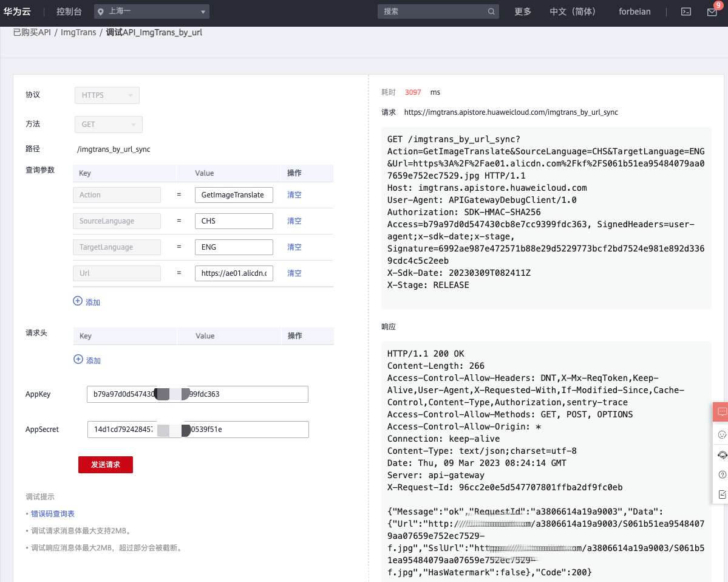Click the plus icon under request headers
The width and height of the screenshot is (728, 582).
(78, 360)
